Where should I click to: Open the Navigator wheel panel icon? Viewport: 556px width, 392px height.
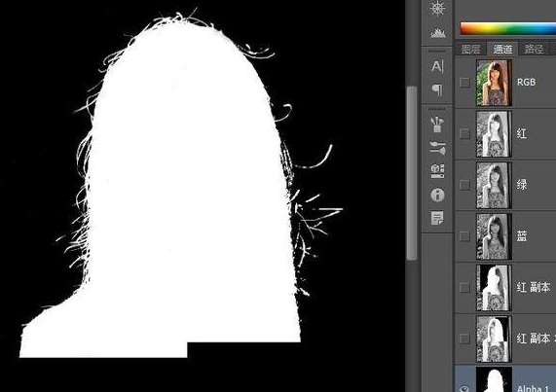tap(437, 8)
